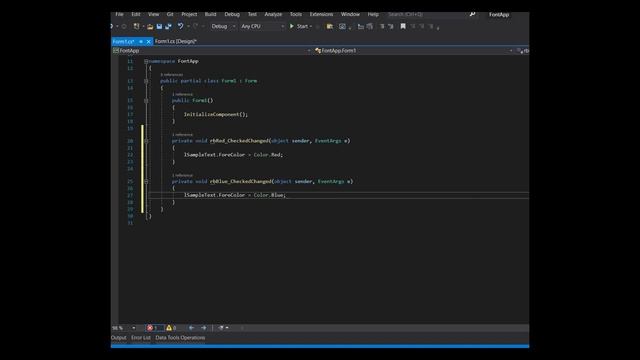Click the references lens above rbBlue_CheckedChanged

click(182, 175)
